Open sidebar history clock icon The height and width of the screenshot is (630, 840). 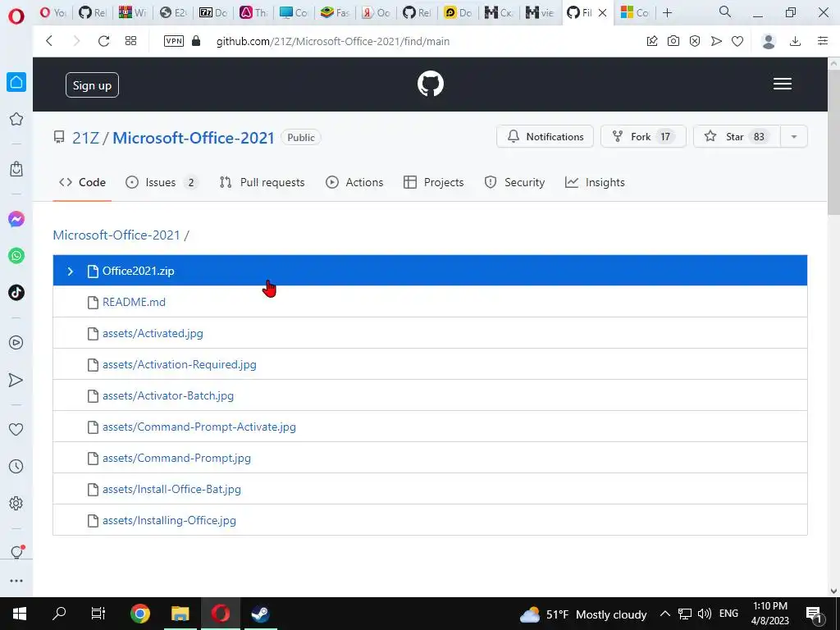(x=16, y=467)
